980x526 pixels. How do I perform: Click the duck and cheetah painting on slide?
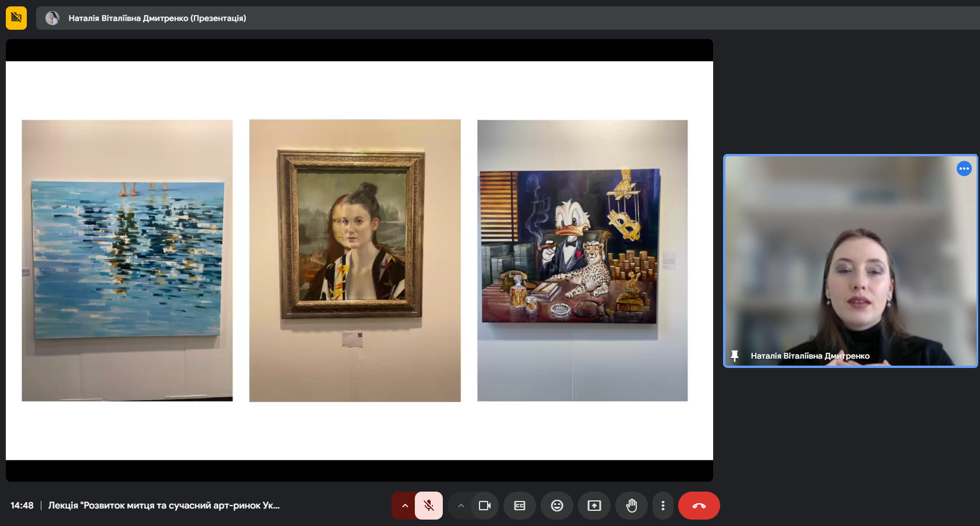click(570, 246)
